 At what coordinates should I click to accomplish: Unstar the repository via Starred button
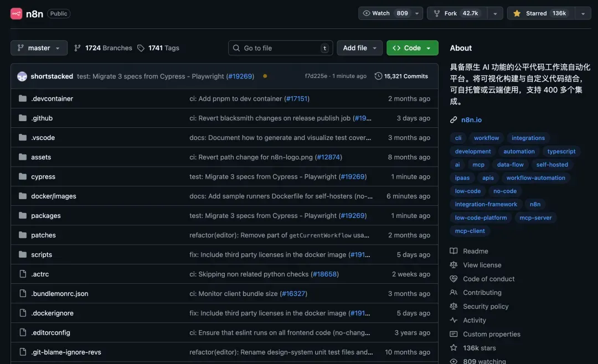point(538,13)
